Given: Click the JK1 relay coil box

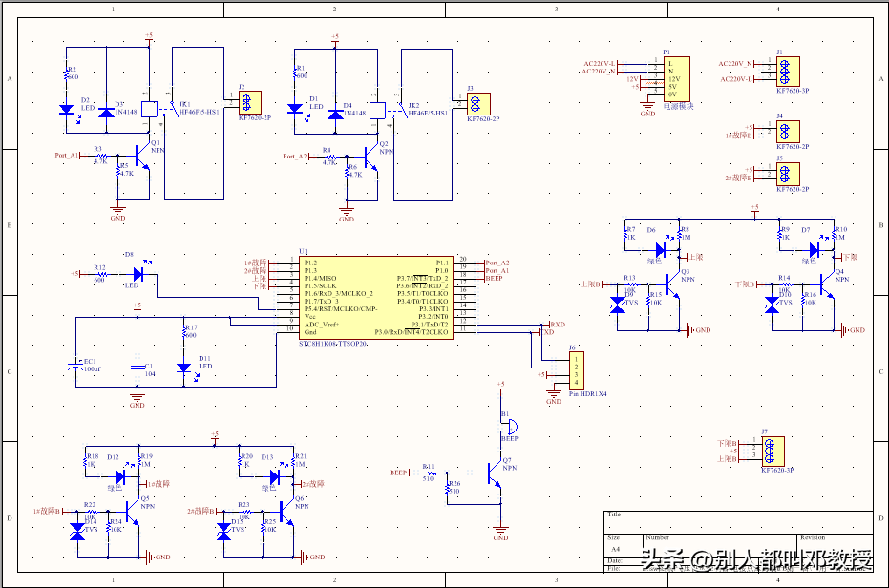Looking at the screenshot, I should (x=149, y=109).
